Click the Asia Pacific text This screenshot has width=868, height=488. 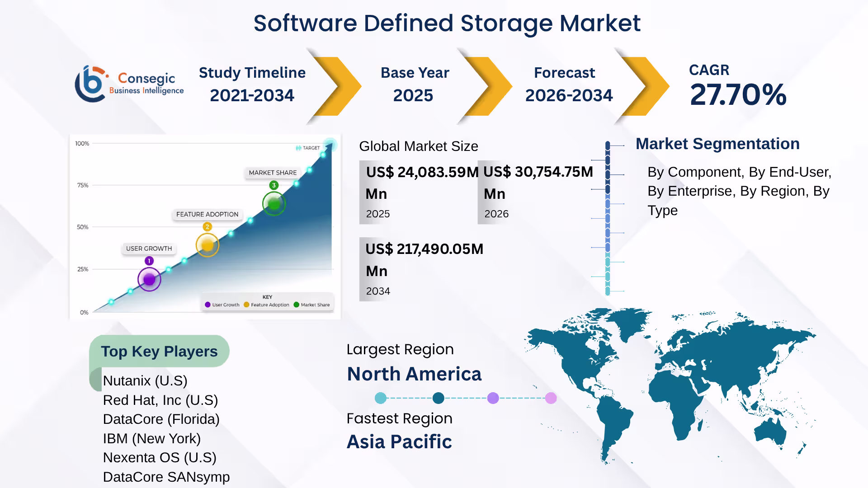pyautogui.click(x=399, y=442)
